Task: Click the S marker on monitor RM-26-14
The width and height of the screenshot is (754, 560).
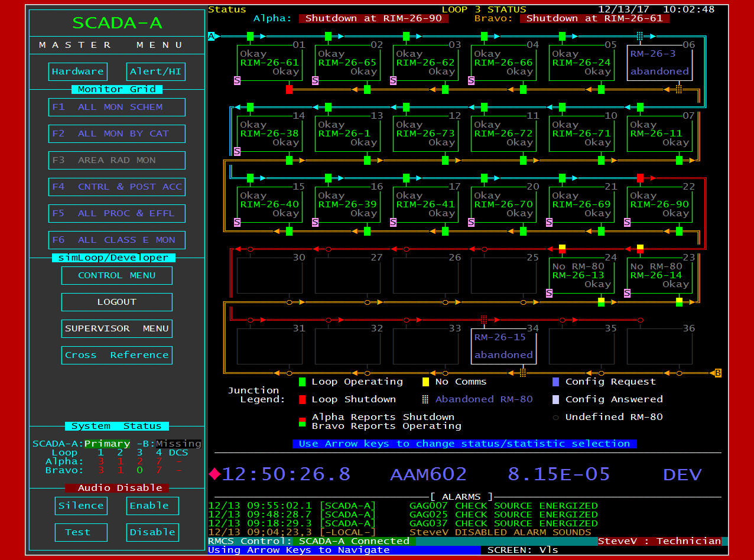Action: [x=628, y=293]
